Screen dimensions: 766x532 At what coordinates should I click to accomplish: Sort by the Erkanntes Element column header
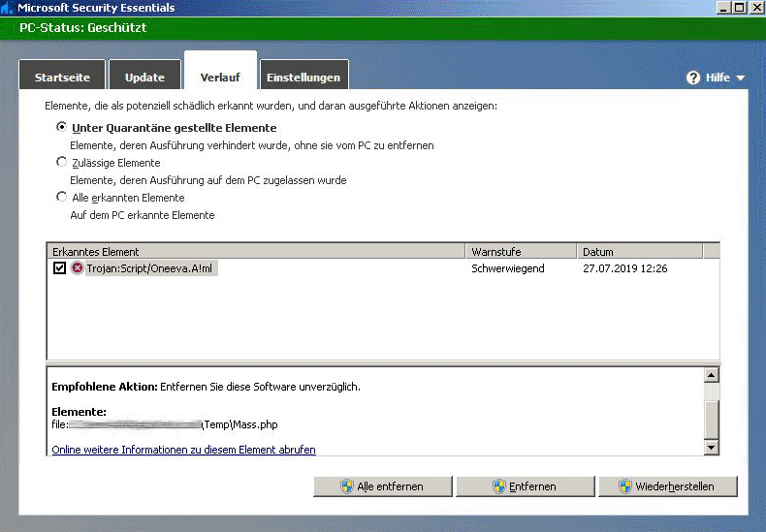256,251
